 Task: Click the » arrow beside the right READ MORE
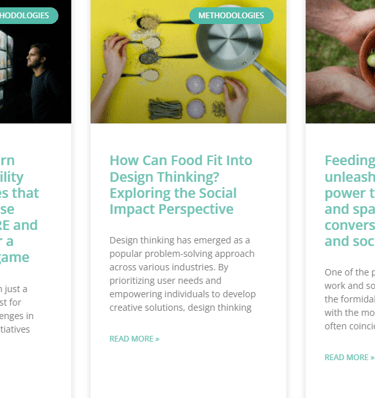pos(372,357)
